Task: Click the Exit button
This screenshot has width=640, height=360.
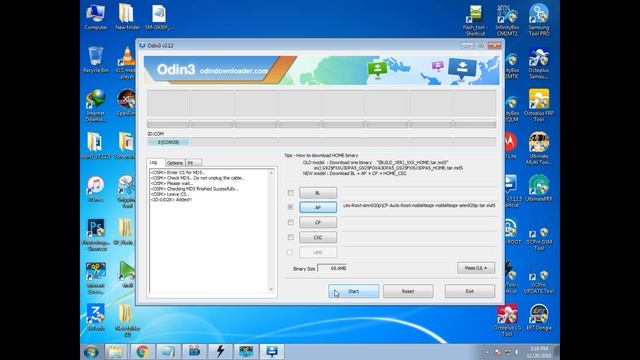Action: pos(470,291)
